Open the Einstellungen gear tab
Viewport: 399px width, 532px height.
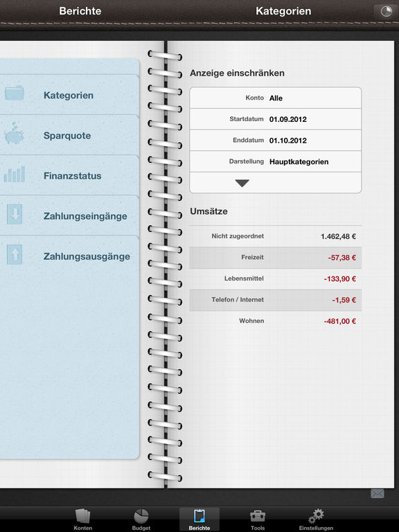click(316, 519)
